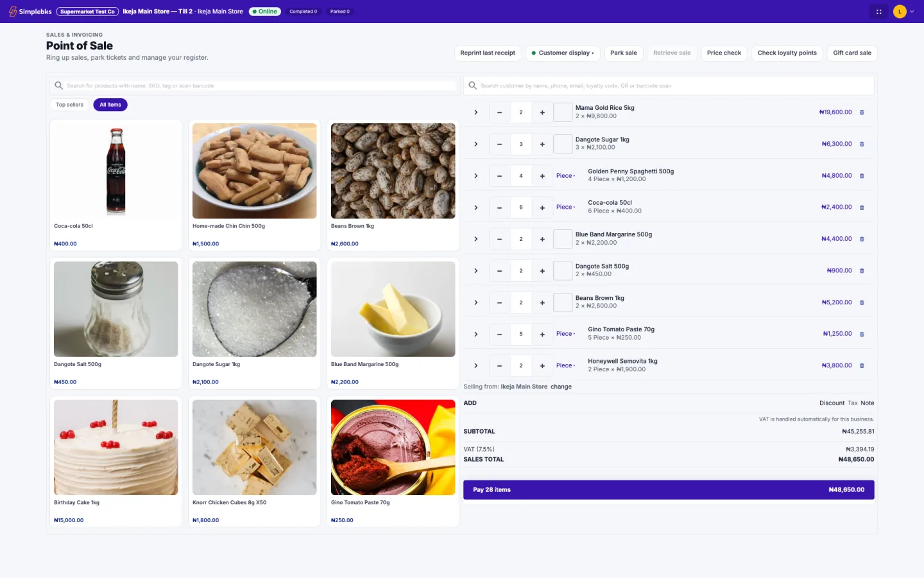Reduce Blue Band Margarine quantity with minus
The image size is (924, 578).
click(499, 239)
